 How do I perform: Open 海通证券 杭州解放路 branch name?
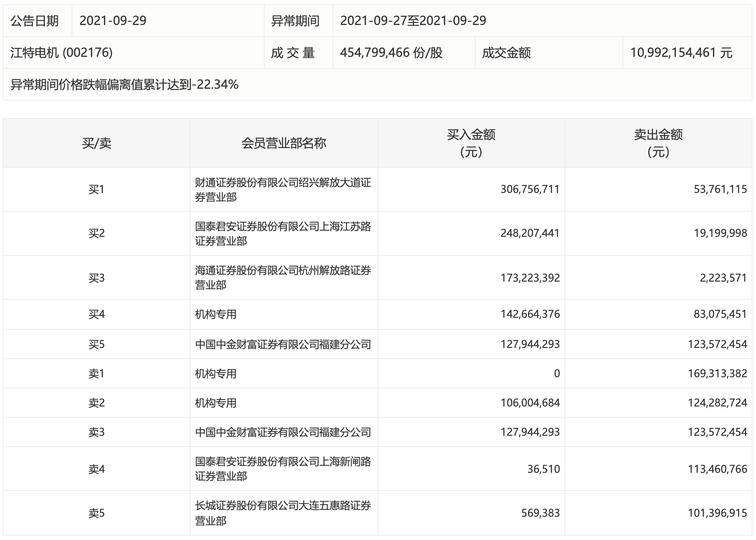(x=283, y=277)
